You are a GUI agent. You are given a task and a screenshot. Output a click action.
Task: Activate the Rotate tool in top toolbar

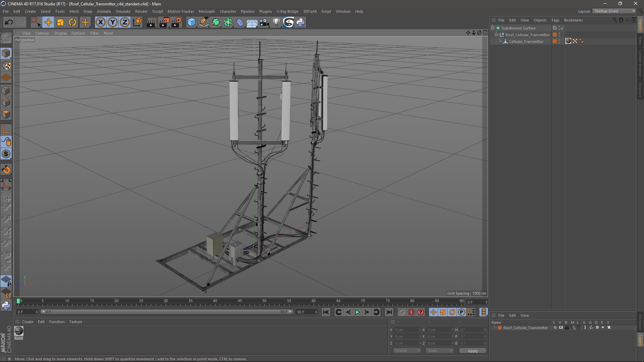pos(72,22)
